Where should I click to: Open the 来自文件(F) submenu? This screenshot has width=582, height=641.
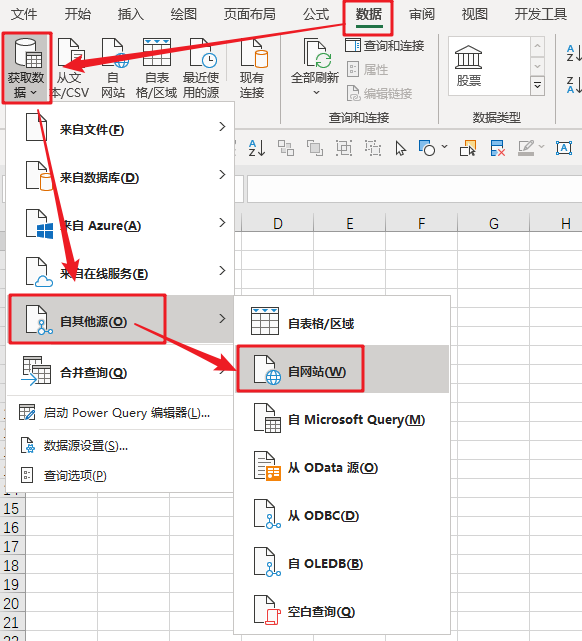(x=121, y=128)
